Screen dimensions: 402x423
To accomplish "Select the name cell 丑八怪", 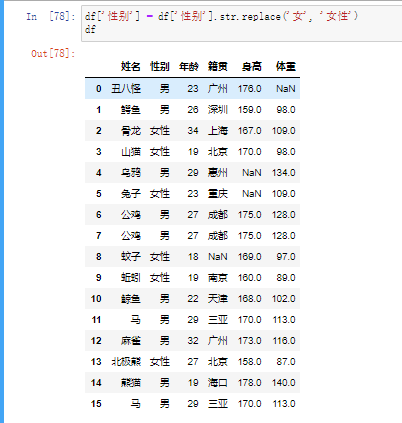I will click(126, 89).
